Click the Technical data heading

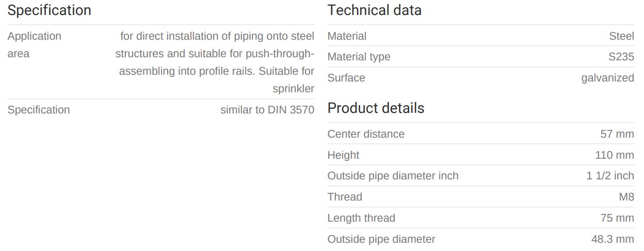[x=374, y=10]
